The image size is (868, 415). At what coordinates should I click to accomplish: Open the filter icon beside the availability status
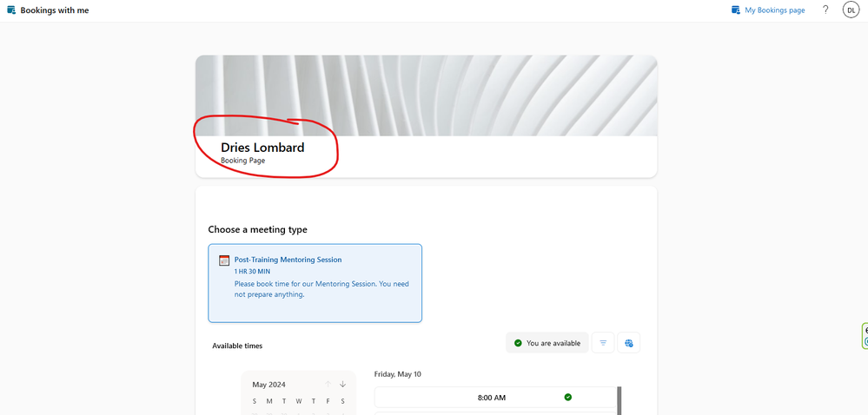(603, 343)
